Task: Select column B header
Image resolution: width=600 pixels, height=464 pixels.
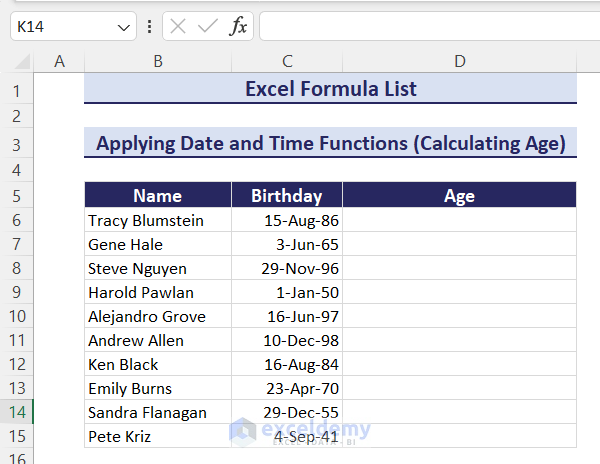Action: [158, 62]
